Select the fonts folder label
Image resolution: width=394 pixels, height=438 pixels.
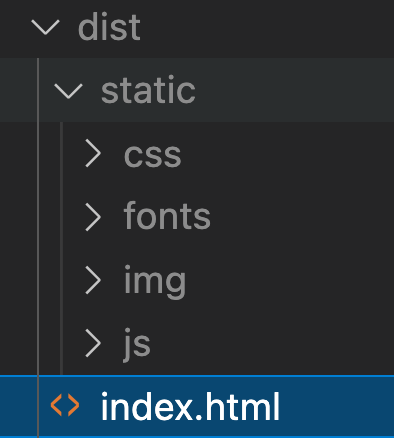coord(167,216)
